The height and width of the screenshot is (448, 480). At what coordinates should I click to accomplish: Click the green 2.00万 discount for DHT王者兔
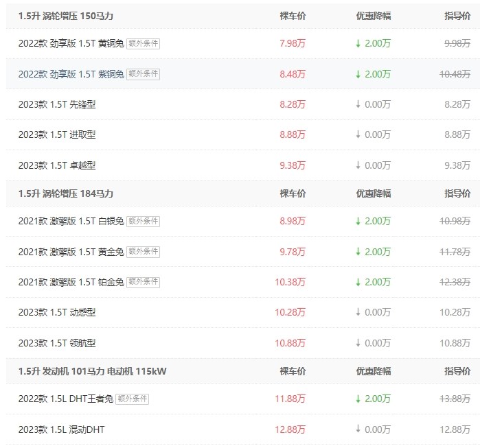(x=373, y=399)
